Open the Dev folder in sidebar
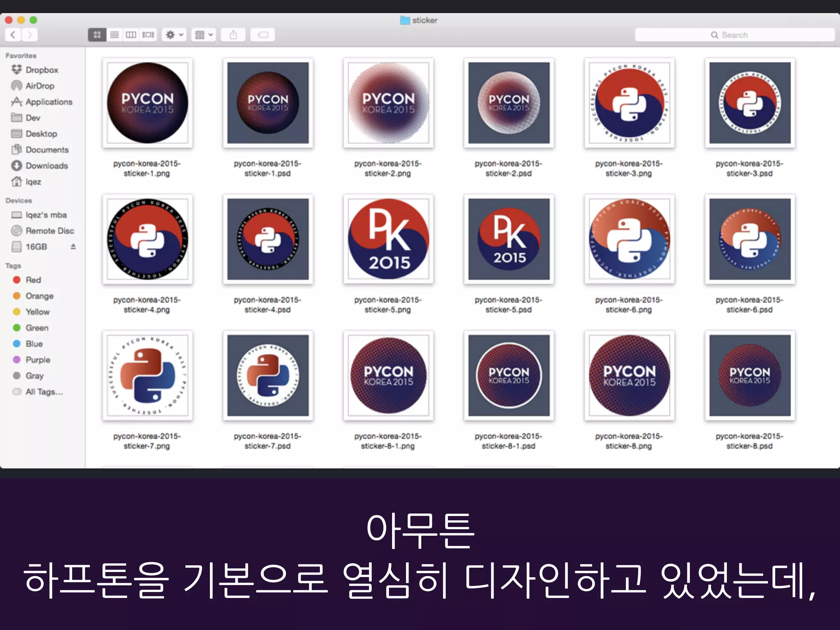 tap(26, 118)
